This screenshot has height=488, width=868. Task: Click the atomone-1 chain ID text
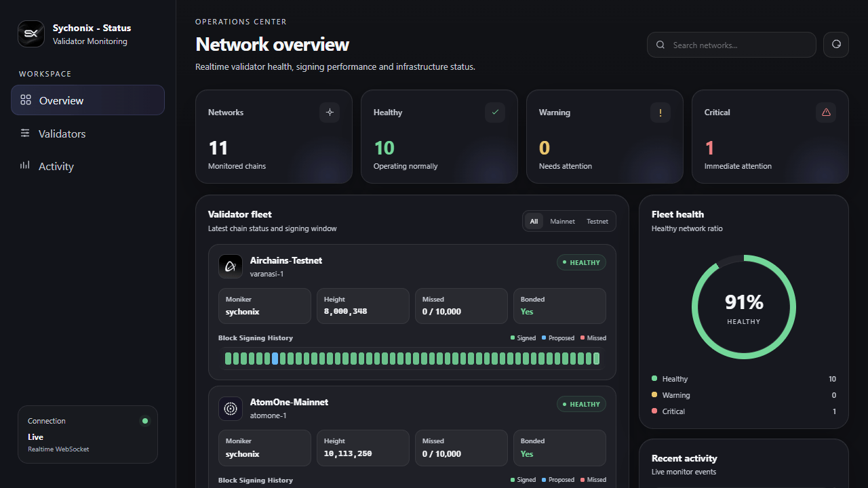point(268,415)
